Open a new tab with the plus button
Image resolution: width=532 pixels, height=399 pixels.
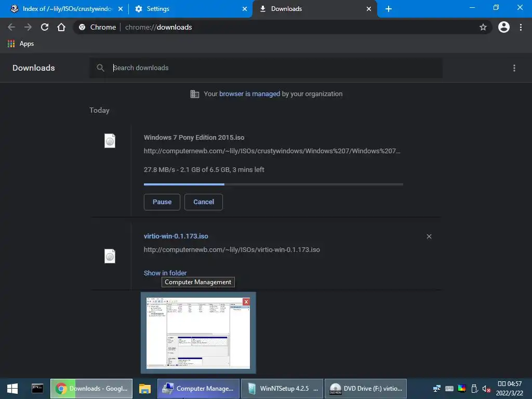389,9
